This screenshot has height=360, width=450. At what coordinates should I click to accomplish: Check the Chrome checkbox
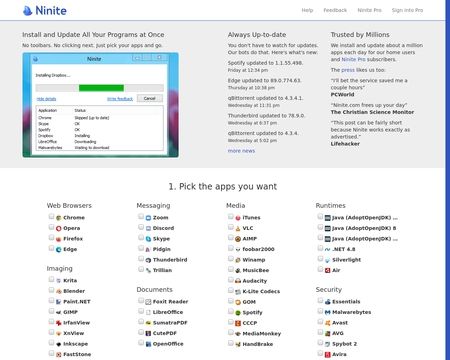(x=51, y=217)
